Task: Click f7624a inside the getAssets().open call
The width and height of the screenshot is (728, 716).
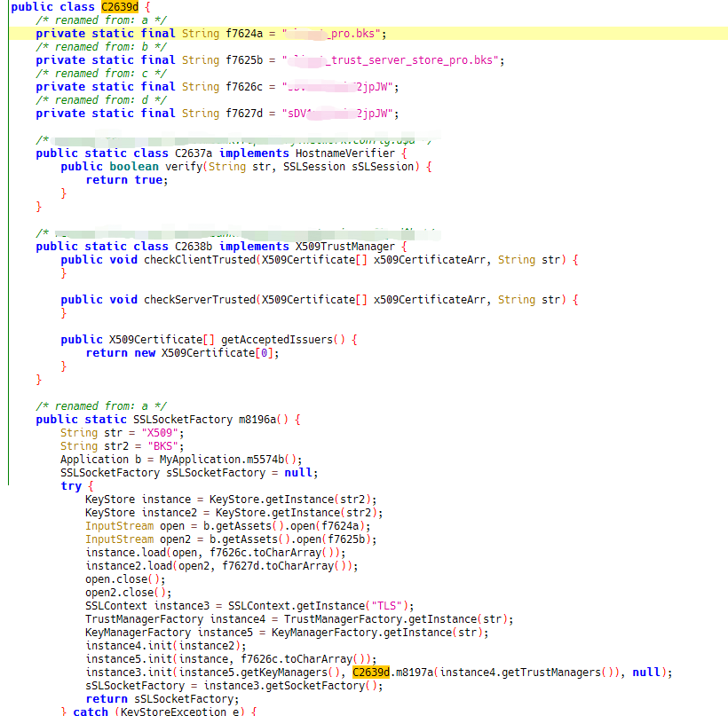Action: point(340,526)
